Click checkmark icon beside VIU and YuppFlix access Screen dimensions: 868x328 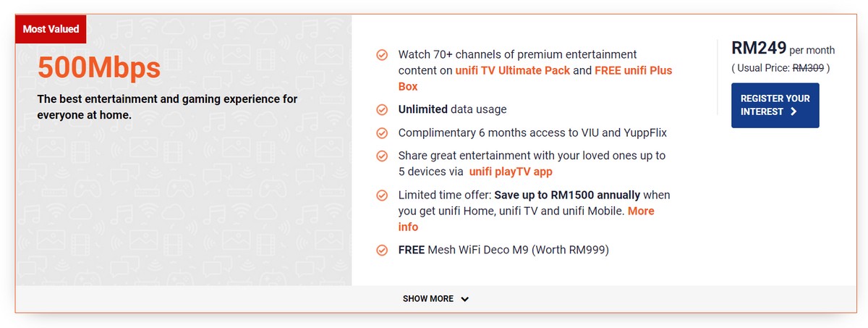click(x=382, y=133)
